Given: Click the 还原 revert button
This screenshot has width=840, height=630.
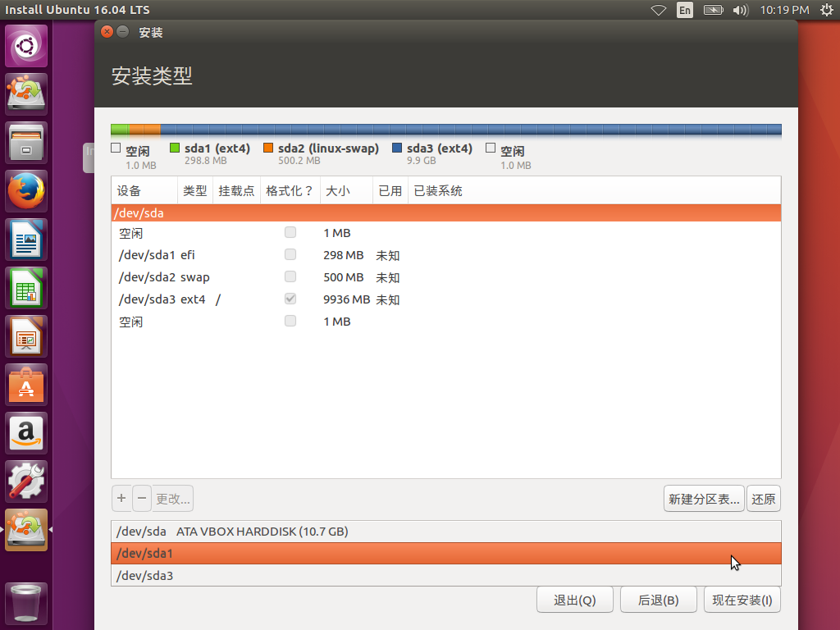Looking at the screenshot, I should (764, 499).
